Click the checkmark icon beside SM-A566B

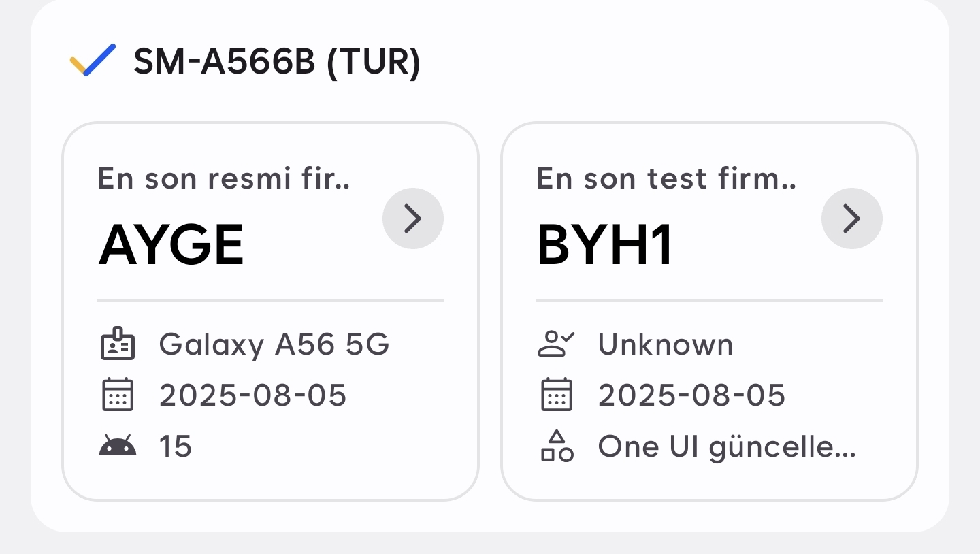click(x=93, y=60)
